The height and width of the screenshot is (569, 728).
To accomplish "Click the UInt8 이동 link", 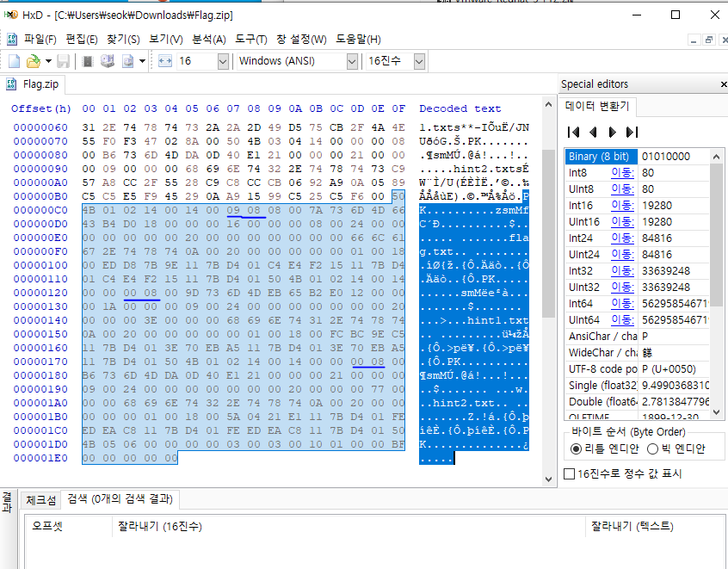I will [622, 189].
